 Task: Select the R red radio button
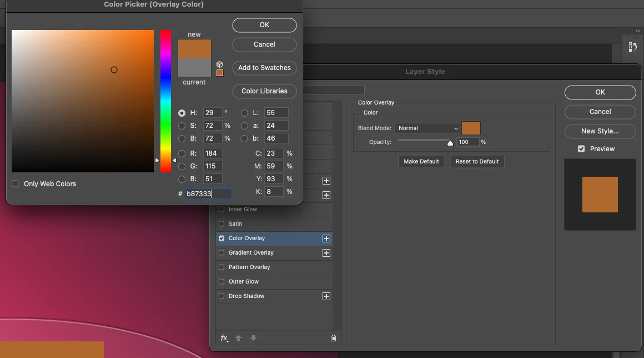[182, 153]
